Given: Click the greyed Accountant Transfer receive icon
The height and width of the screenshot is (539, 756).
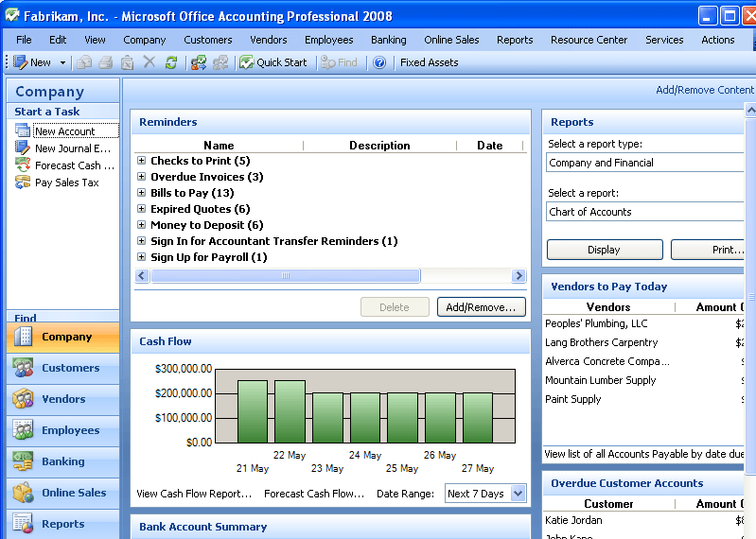Looking at the screenshot, I should tap(220, 62).
